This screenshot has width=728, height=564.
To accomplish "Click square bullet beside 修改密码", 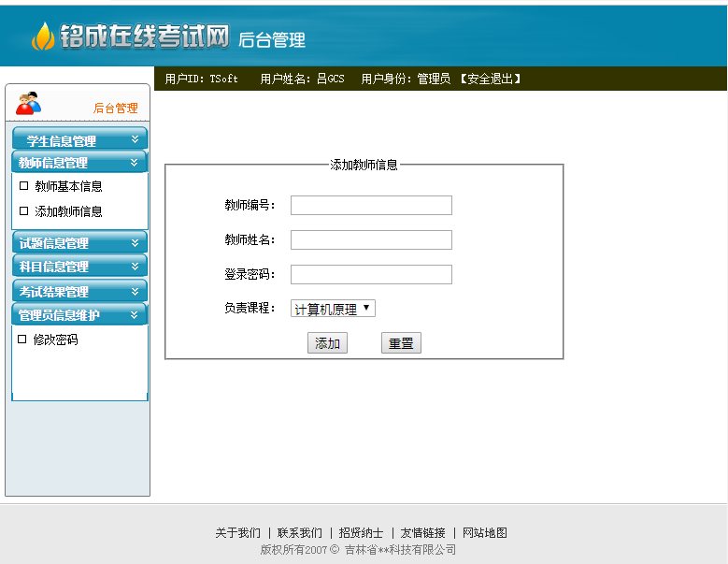I will pos(21,339).
